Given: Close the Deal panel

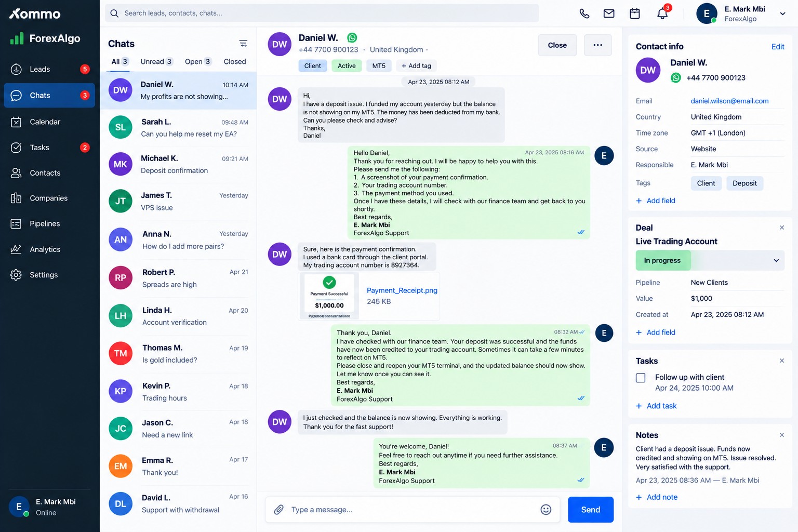Looking at the screenshot, I should click(782, 228).
